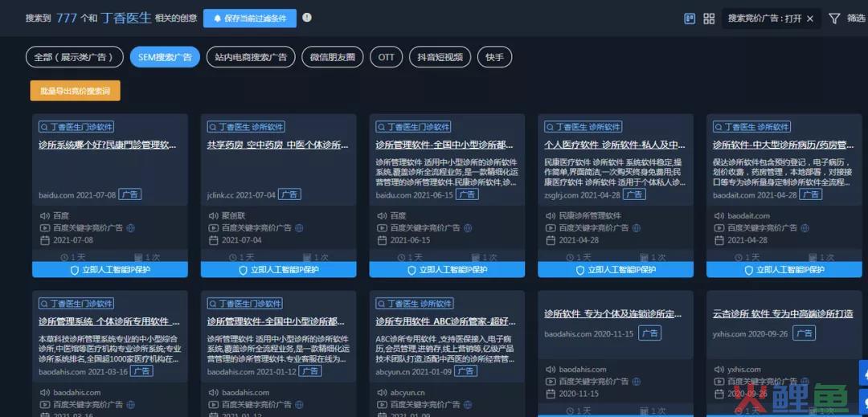Viewport: 868px width, 417px height.
Task: Select the SEM搜索广告 tab
Action: click(x=165, y=57)
